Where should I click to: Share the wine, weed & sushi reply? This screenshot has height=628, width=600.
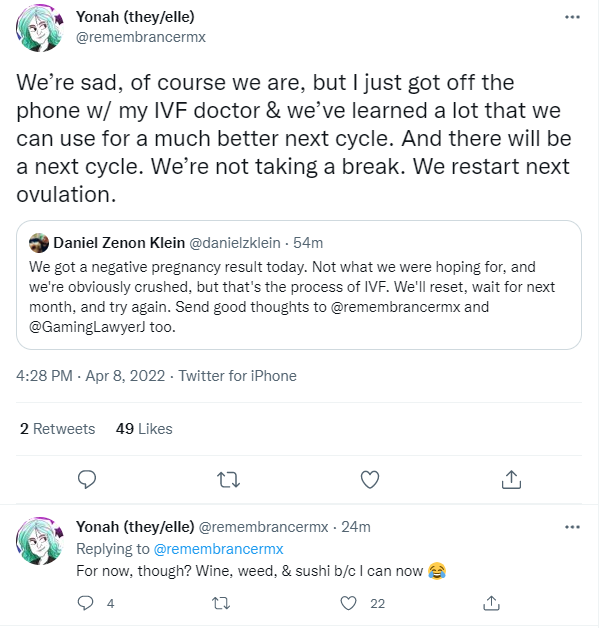(x=491, y=603)
